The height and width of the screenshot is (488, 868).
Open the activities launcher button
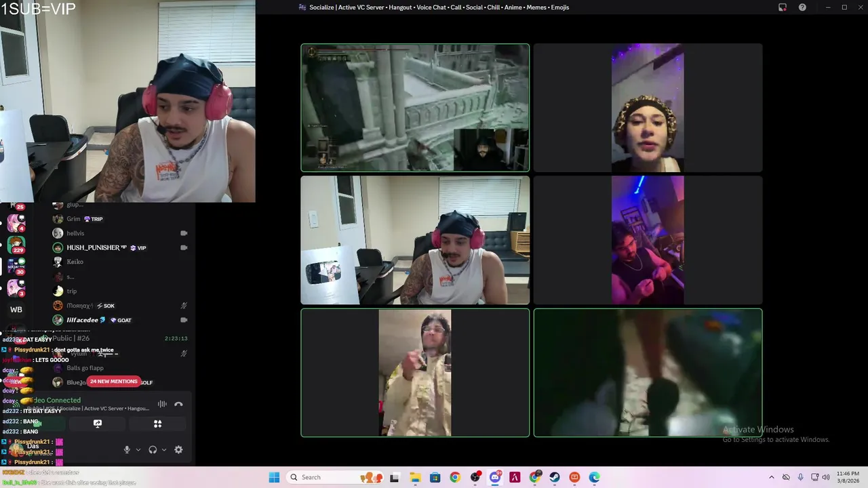tap(157, 424)
